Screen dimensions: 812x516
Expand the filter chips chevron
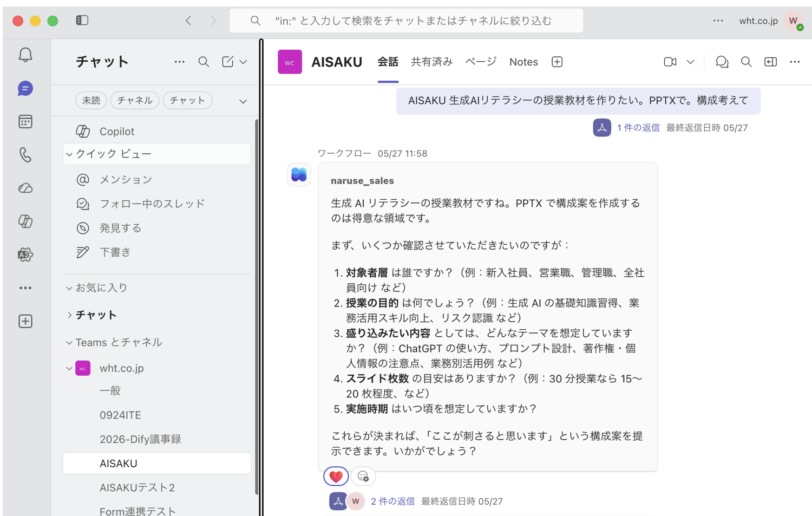[x=243, y=101]
